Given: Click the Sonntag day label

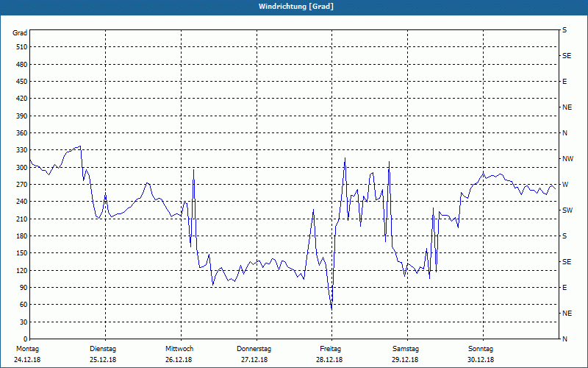Looking at the screenshot, I should tap(481, 349).
